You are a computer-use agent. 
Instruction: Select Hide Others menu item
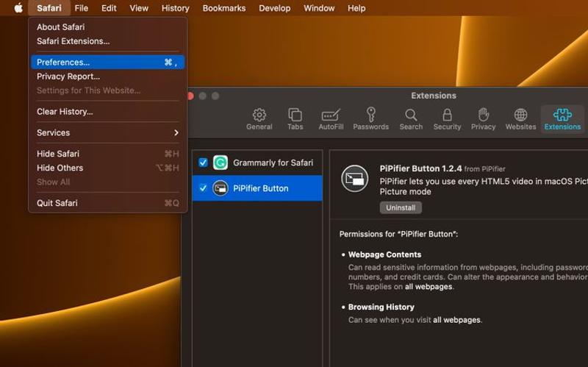tap(107, 168)
